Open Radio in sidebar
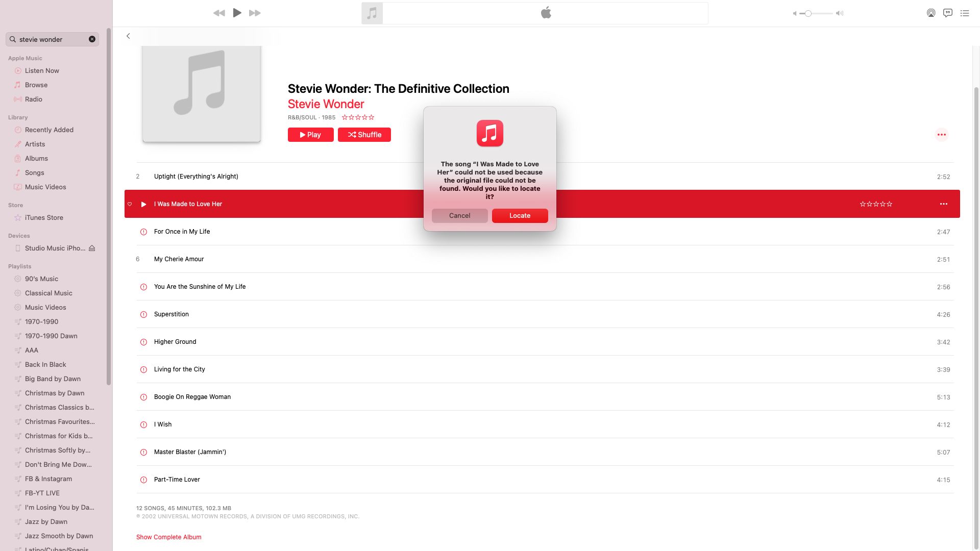 click(34, 99)
